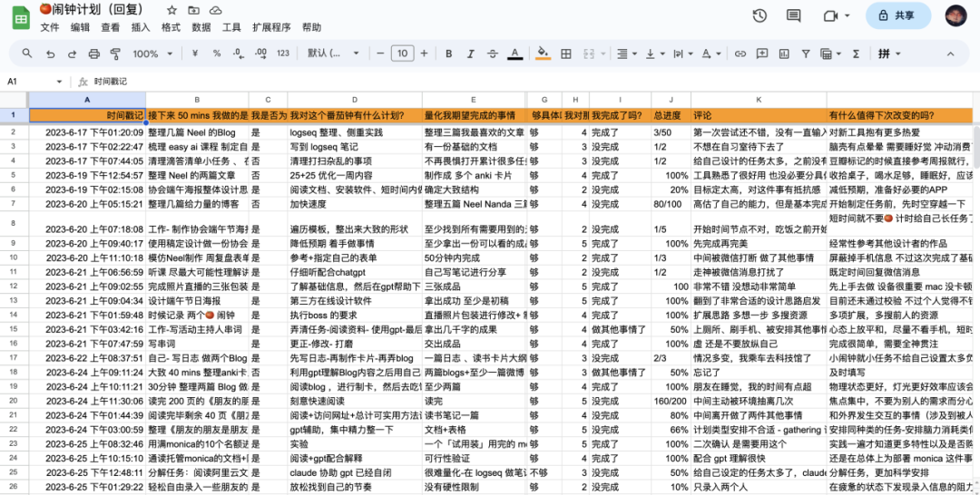Open the font family dropdown
This screenshot has width=980, height=495.
tap(334, 53)
